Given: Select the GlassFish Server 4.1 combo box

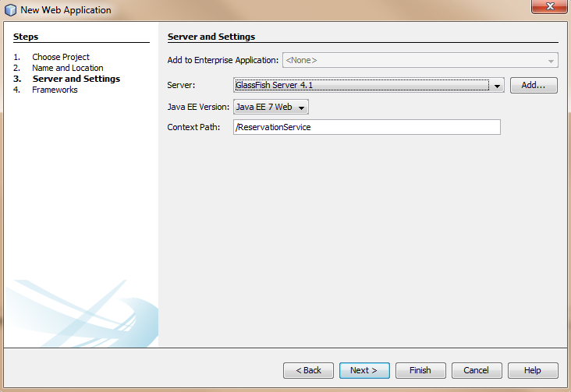Looking at the screenshot, I should 368,85.
